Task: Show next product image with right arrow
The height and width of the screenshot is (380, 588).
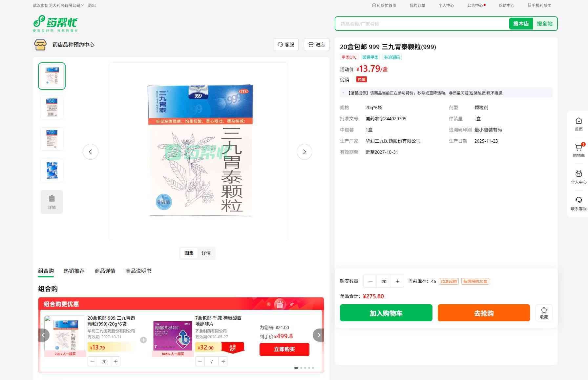Action: [304, 152]
